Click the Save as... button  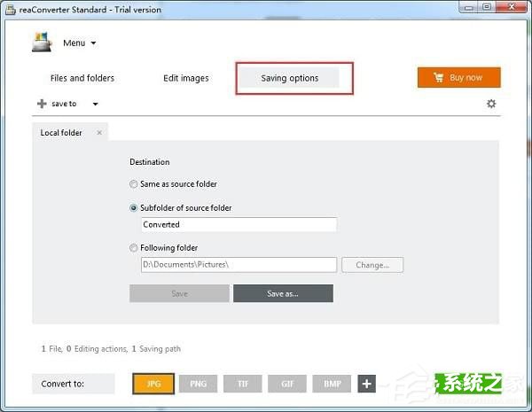pyautogui.click(x=283, y=293)
